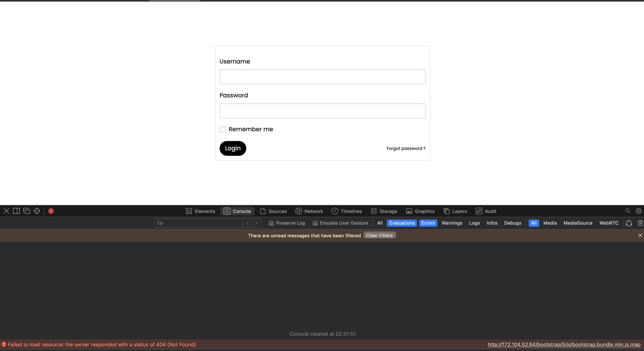The height and width of the screenshot is (351, 644).
Task: Click the 404 error message text
Action: (102, 344)
